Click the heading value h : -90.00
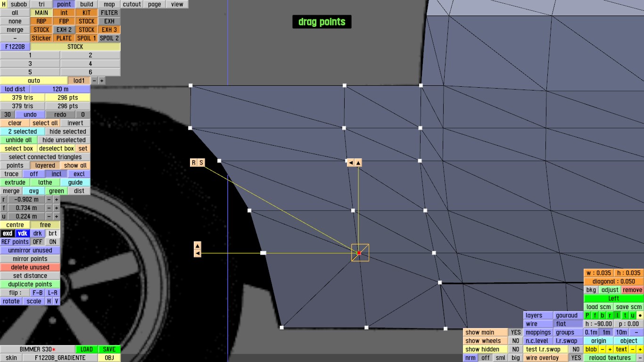This screenshot has width=644, height=362. pos(599,324)
